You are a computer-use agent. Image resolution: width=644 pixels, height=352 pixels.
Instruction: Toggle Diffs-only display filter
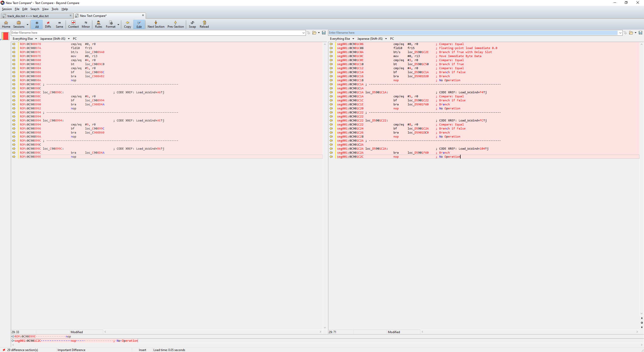click(x=48, y=24)
